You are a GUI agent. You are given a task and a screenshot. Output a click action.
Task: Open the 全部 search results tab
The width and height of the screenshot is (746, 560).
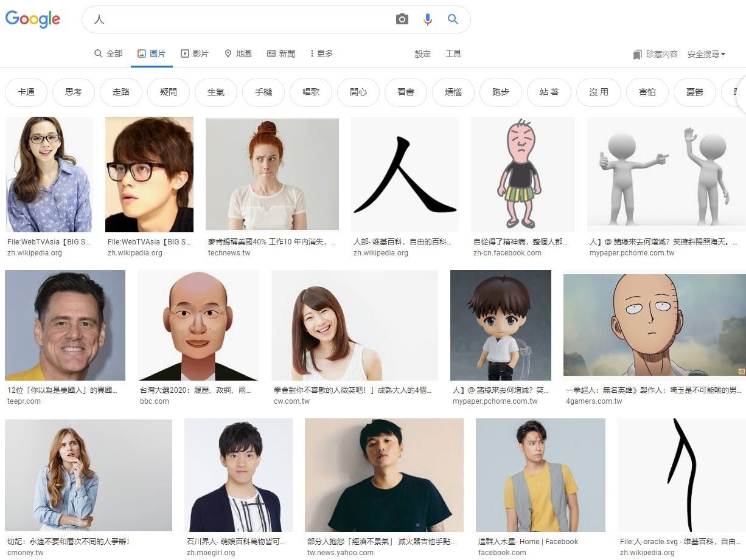108,54
